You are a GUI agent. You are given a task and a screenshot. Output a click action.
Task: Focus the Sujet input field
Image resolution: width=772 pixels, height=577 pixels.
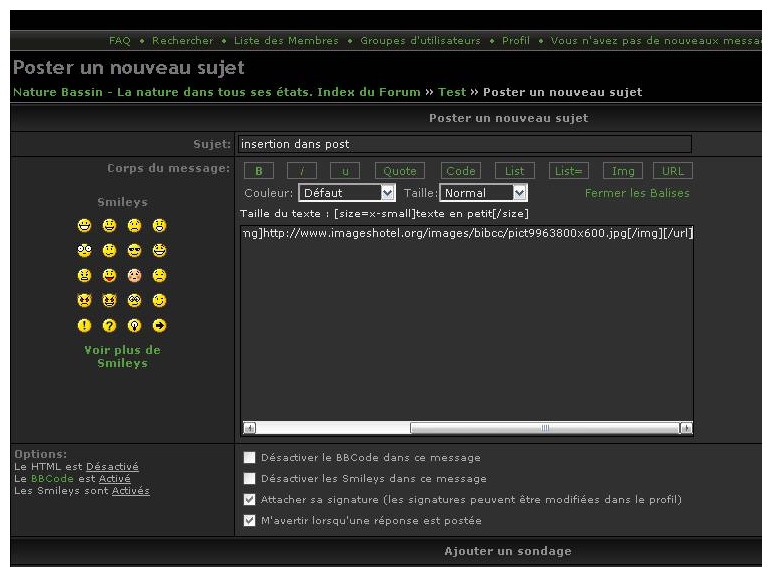coord(465,144)
